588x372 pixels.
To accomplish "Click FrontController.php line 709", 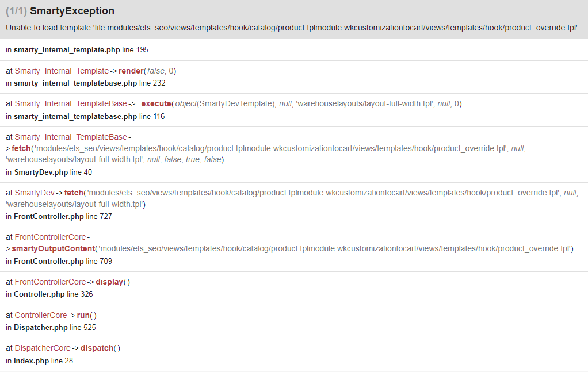I will click(59, 262).
